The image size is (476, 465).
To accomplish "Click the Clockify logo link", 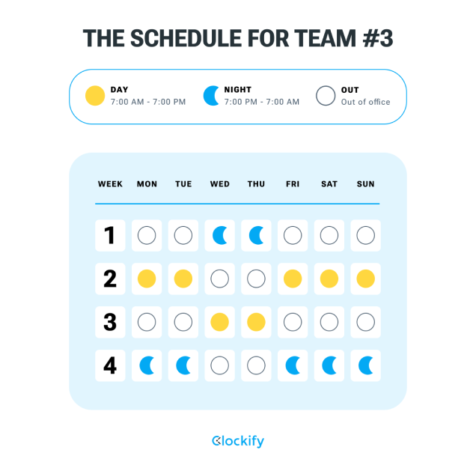I will point(238,441).
